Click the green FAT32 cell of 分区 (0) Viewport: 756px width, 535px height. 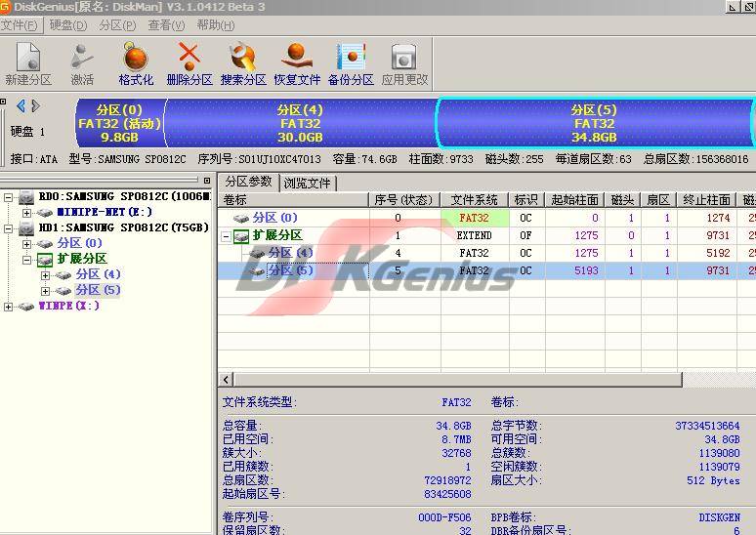pos(475,219)
